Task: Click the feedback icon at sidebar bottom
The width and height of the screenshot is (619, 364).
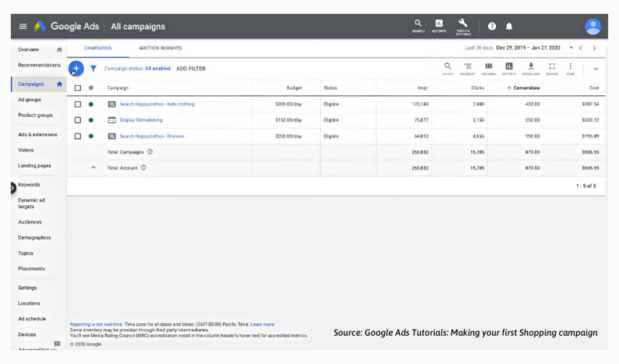Action: (58, 344)
